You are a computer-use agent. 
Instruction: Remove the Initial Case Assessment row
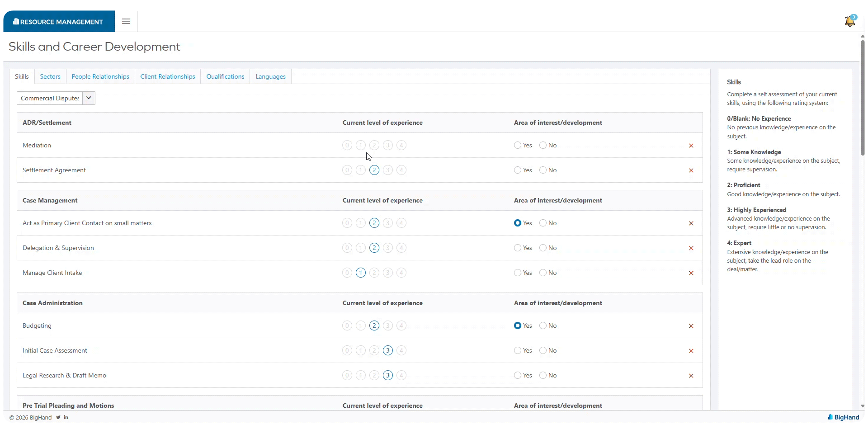pos(691,351)
